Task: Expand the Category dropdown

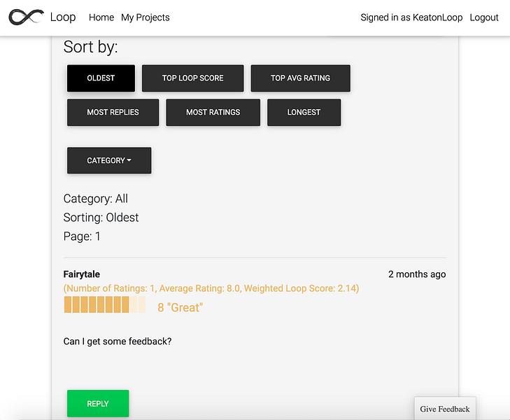Action: tap(109, 160)
